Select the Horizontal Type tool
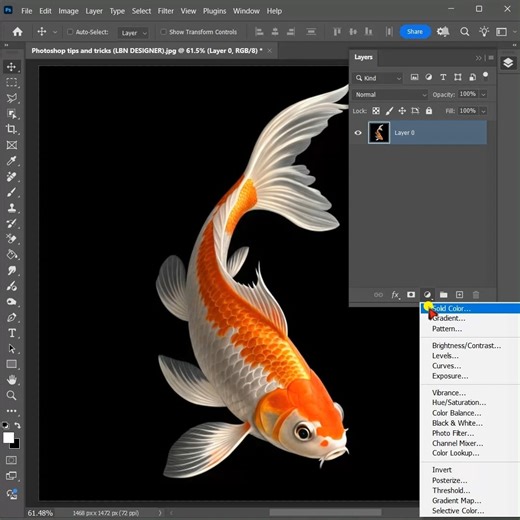Image resolution: width=520 pixels, height=520 pixels. tap(12, 333)
